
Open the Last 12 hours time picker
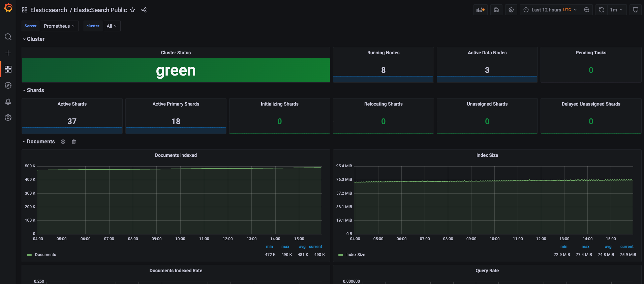pos(550,10)
